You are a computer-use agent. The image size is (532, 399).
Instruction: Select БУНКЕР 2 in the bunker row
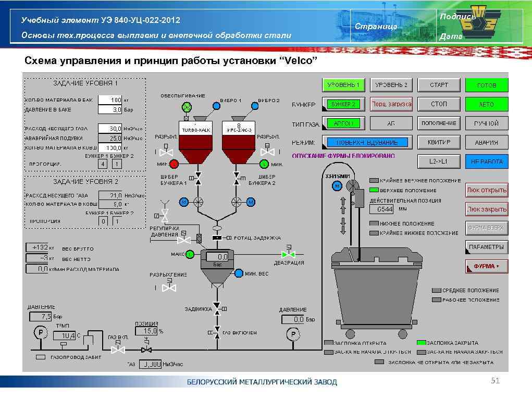[343, 104]
